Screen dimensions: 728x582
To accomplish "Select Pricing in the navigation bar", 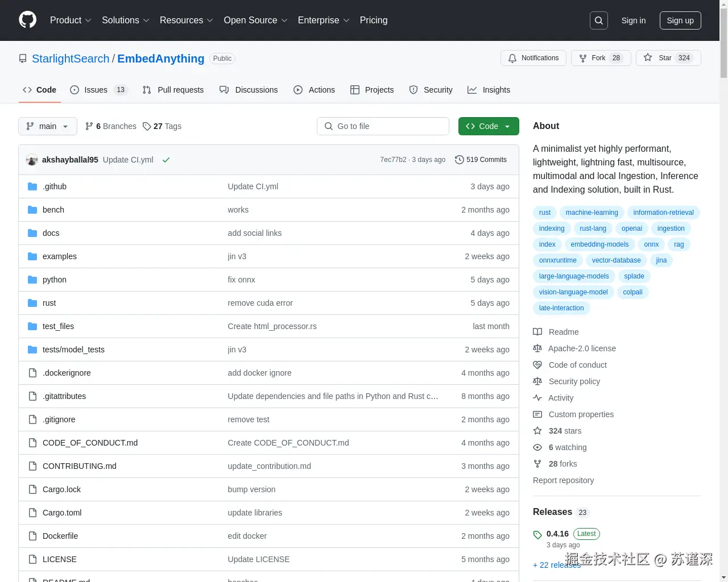I will (374, 20).
